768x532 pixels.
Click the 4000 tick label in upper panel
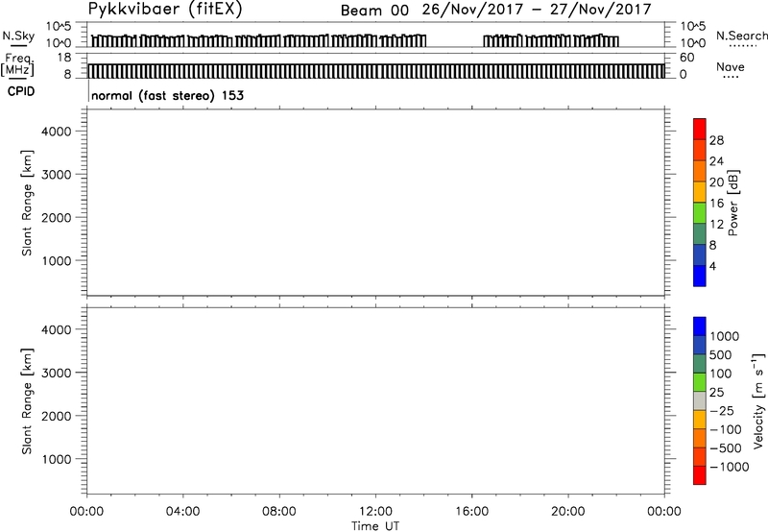point(57,132)
